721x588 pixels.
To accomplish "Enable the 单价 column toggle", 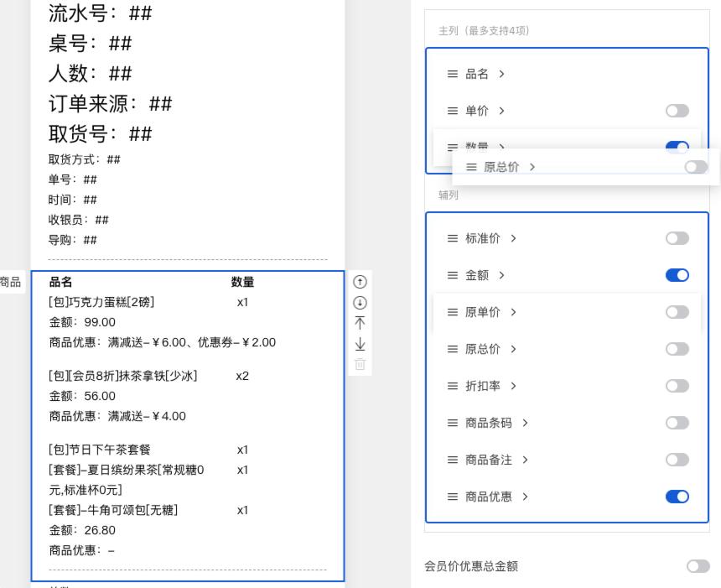I will pos(677,111).
